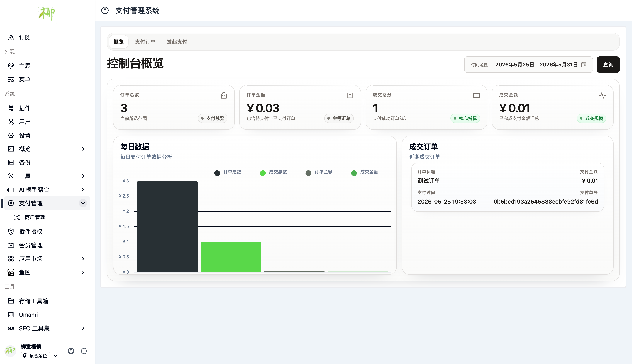
Task: Click the menu settings icon
Action: (11, 80)
